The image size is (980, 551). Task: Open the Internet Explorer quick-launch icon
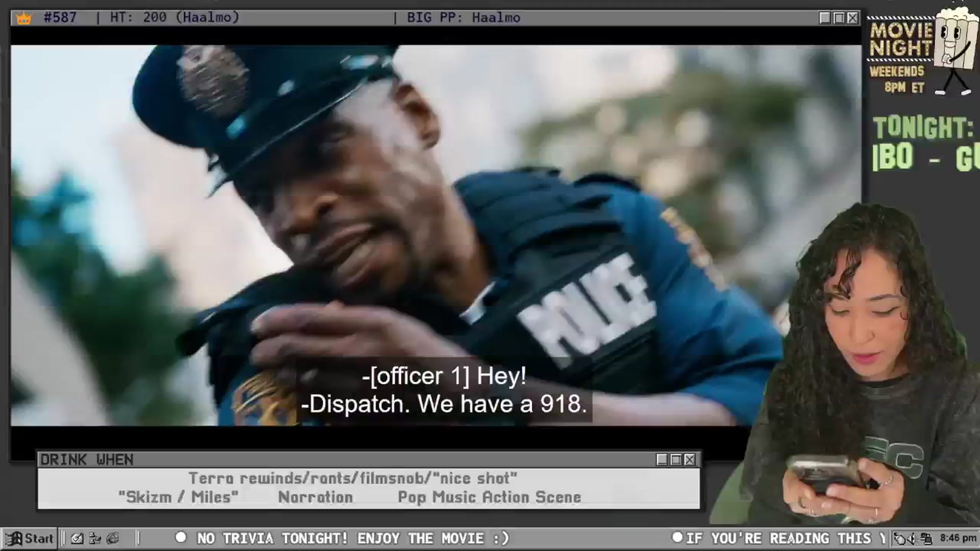click(113, 538)
